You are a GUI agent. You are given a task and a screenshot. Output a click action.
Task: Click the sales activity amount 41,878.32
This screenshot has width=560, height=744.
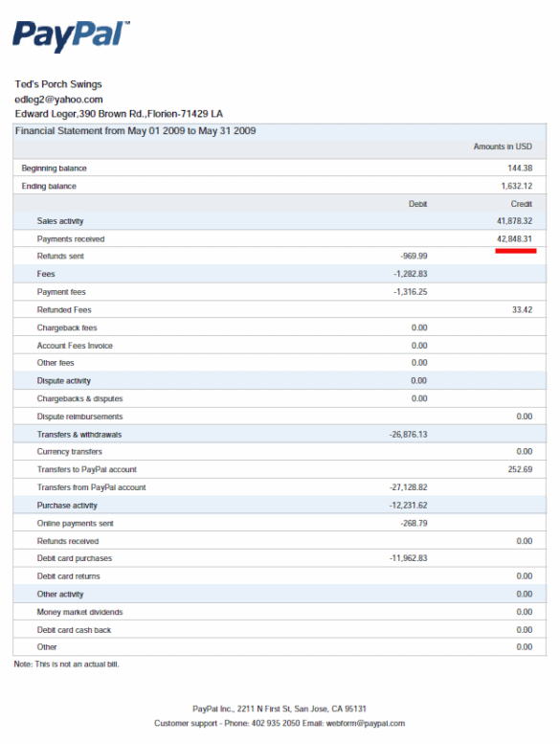pyautogui.click(x=514, y=221)
